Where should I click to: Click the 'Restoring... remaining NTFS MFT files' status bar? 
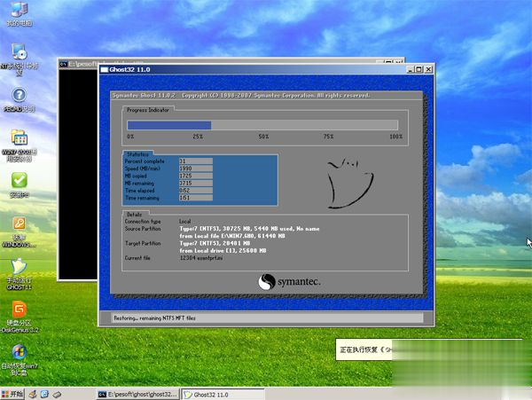point(267,318)
